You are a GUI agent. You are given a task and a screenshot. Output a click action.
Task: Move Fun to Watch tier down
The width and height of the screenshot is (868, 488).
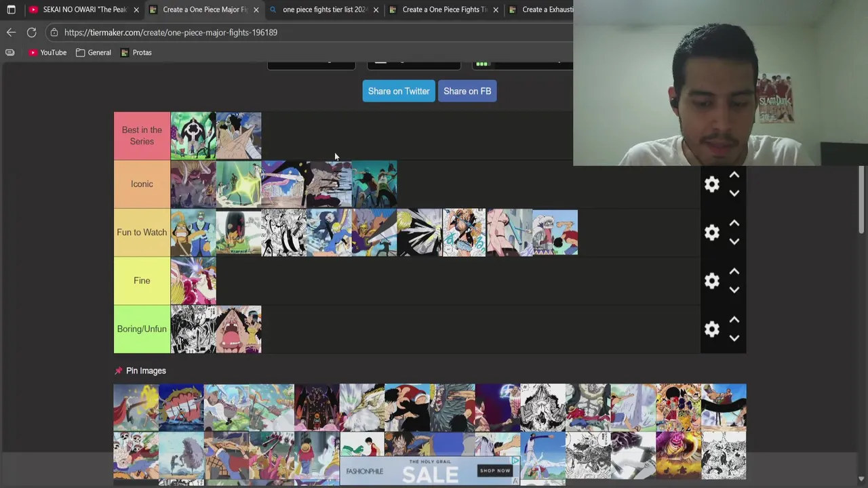coord(734,241)
